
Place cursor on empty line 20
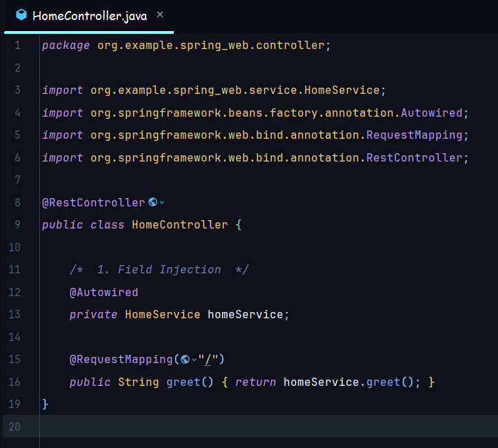pos(268,427)
